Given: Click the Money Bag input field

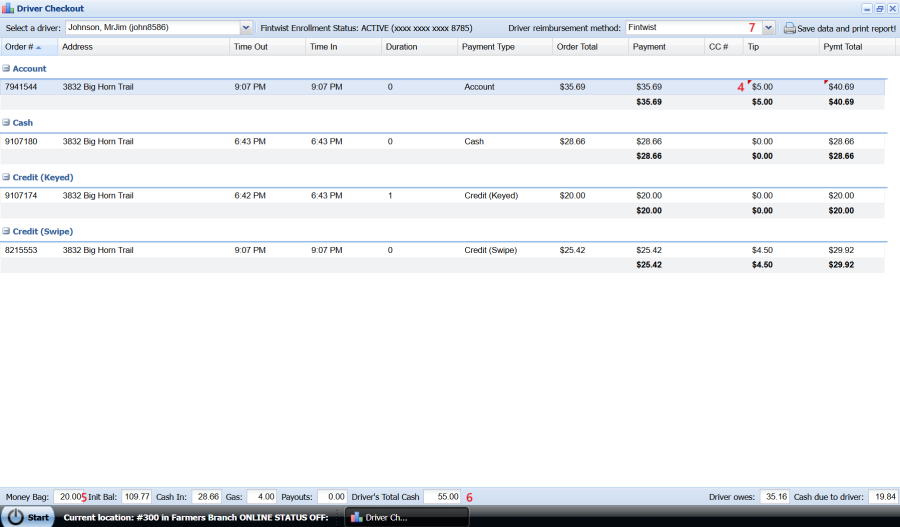Looking at the screenshot, I should pyautogui.click(x=68, y=496).
